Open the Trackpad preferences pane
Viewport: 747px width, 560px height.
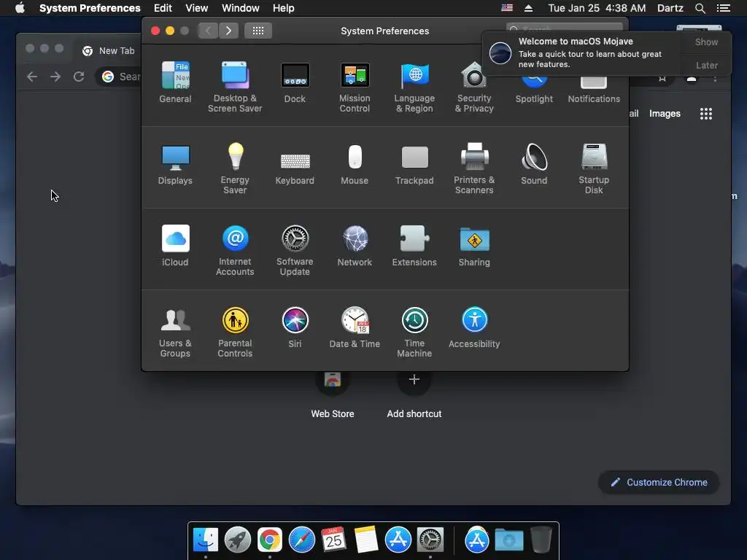tap(414, 164)
